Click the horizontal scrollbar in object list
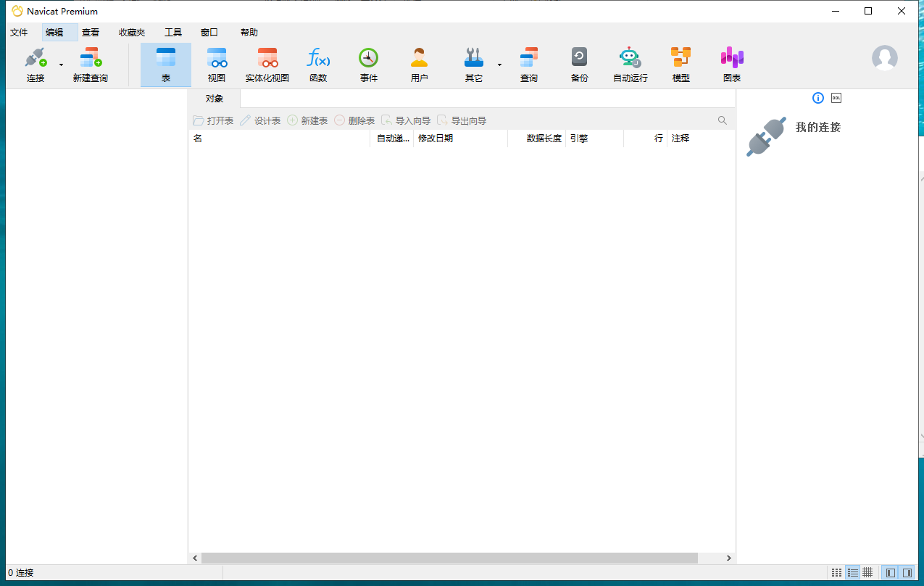Viewport: 924px width, 586px height. tap(449, 558)
